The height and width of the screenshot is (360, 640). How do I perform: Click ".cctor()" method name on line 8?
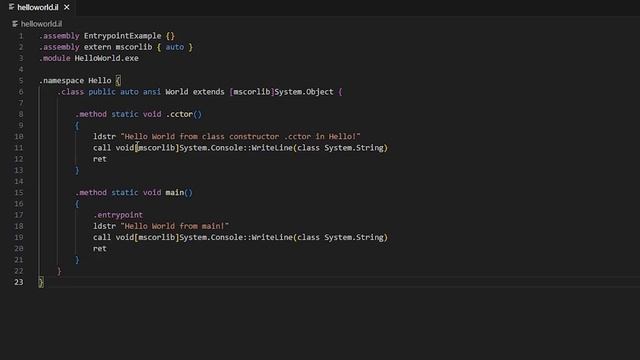pyautogui.click(x=184, y=114)
